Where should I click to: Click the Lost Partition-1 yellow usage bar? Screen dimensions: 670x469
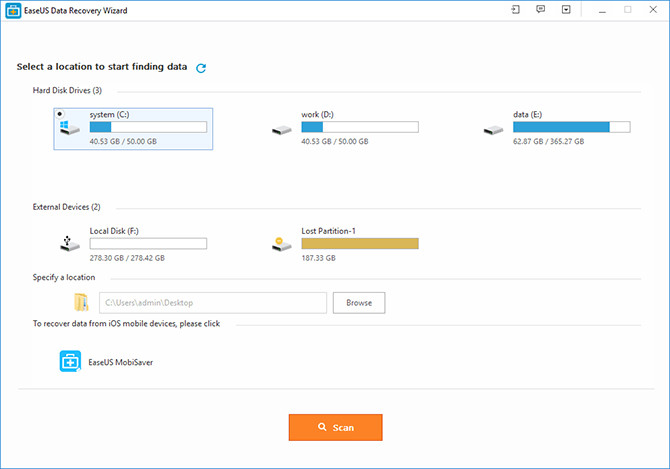click(360, 243)
